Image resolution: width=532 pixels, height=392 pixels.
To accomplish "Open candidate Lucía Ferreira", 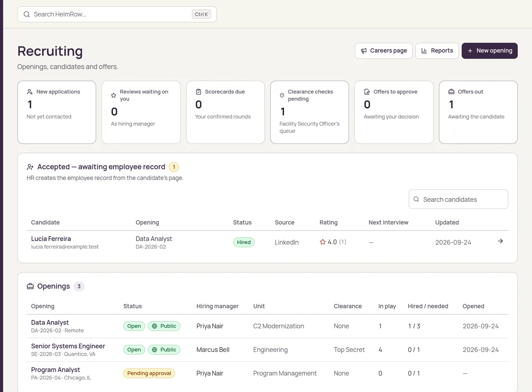I will (51, 239).
